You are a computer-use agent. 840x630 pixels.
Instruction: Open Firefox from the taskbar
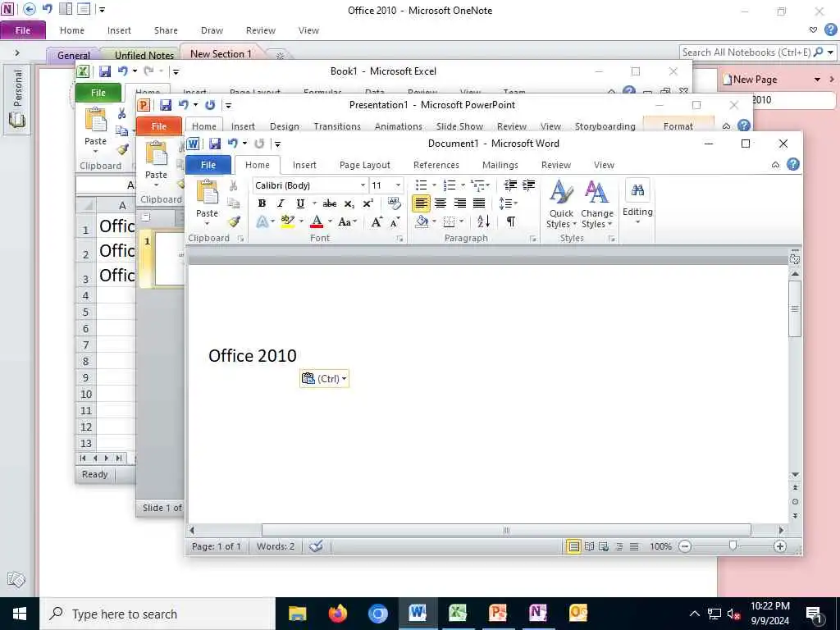[337, 613]
